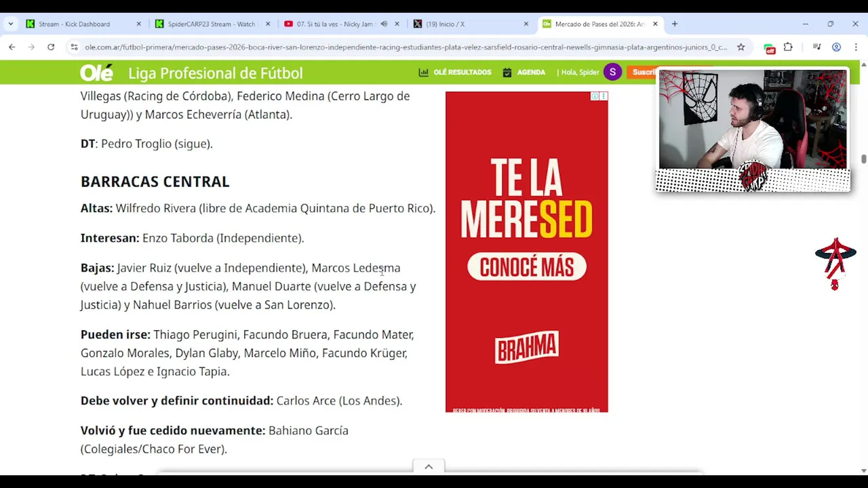Click the webcam overlay video
The height and width of the screenshot is (488, 868).
click(x=753, y=119)
